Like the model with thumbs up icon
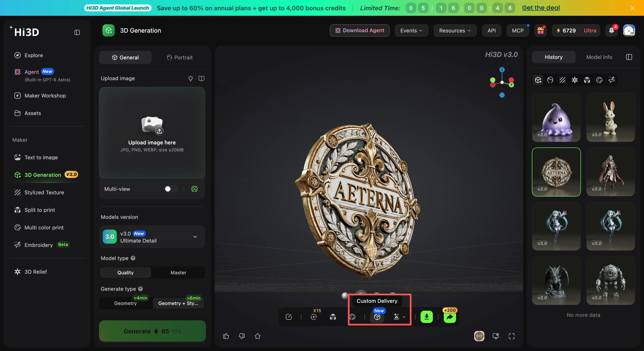Image resolution: width=644 pixels, height=351 pixels. pyautogui.click(x=226, y=336)
